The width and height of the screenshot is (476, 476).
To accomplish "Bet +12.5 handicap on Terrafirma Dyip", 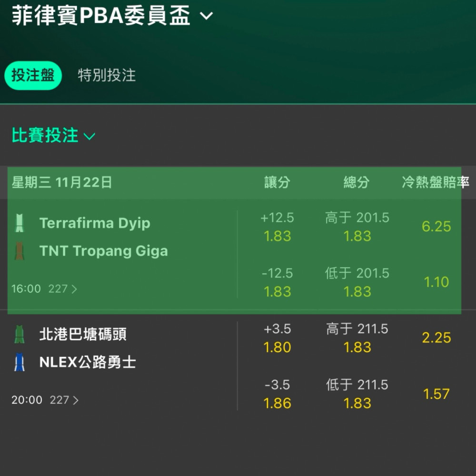I will pos(277,227).
